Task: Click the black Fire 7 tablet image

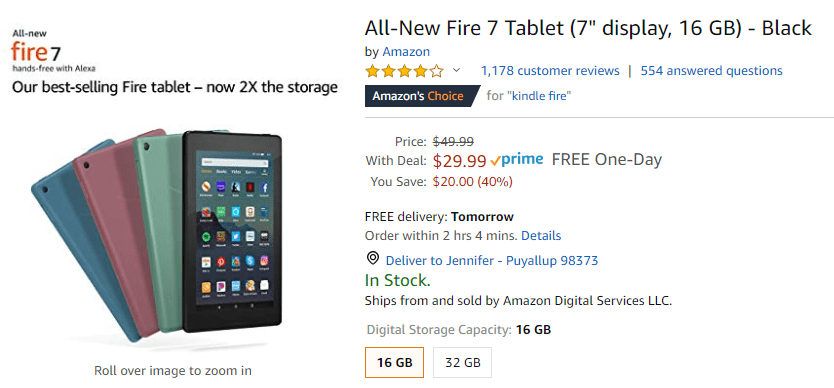Action: tap(232, 231)
